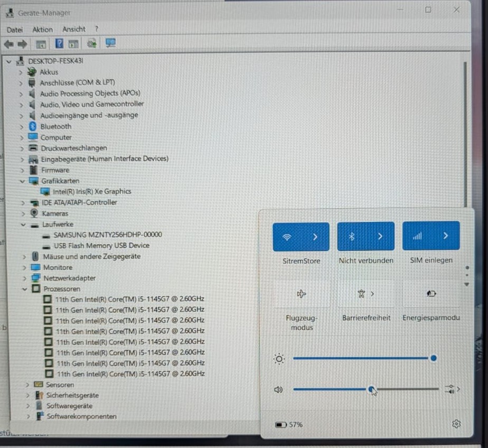Select Intel(R) Iris(R) Xe Graphics device
488x448 pixels.
pos(92,191)
